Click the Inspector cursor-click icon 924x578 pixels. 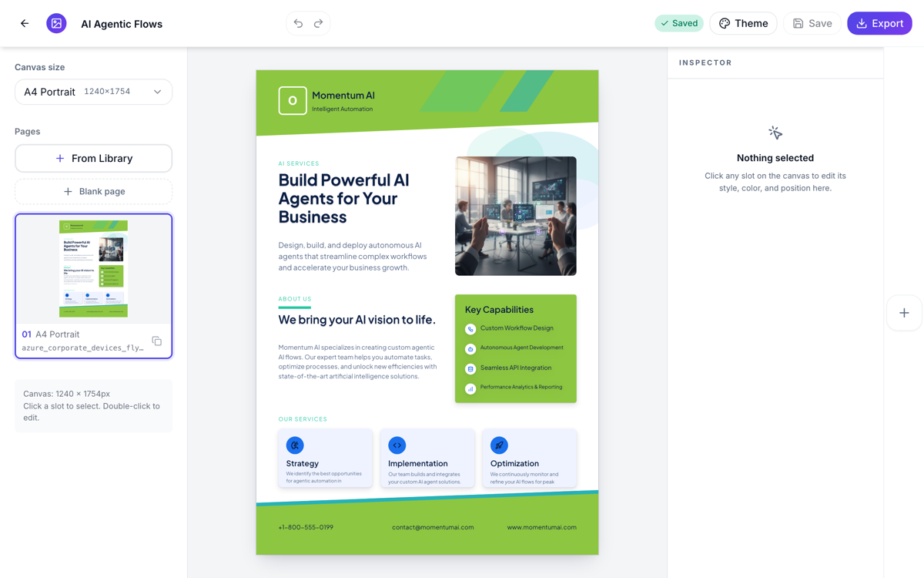pos(775,133)
